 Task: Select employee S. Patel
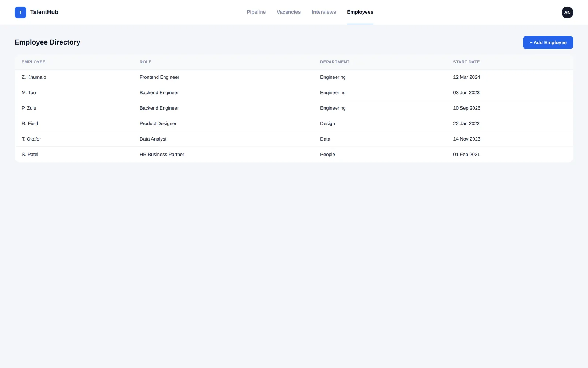[30, 155]
